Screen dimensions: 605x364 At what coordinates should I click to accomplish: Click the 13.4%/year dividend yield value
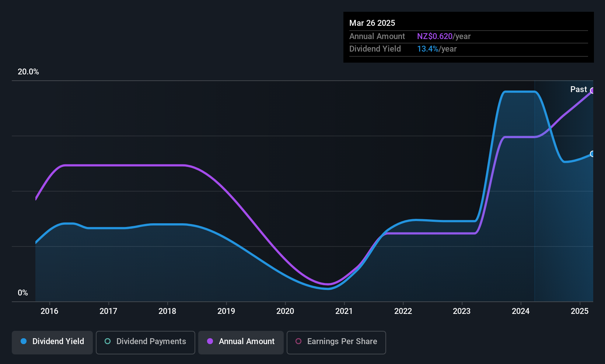click(437, 49)
